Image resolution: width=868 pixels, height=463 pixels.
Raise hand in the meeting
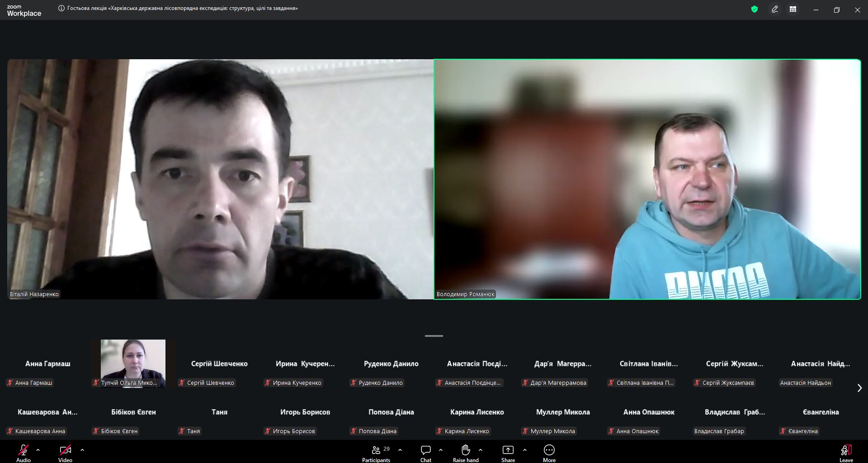click(x=466, y=453)
